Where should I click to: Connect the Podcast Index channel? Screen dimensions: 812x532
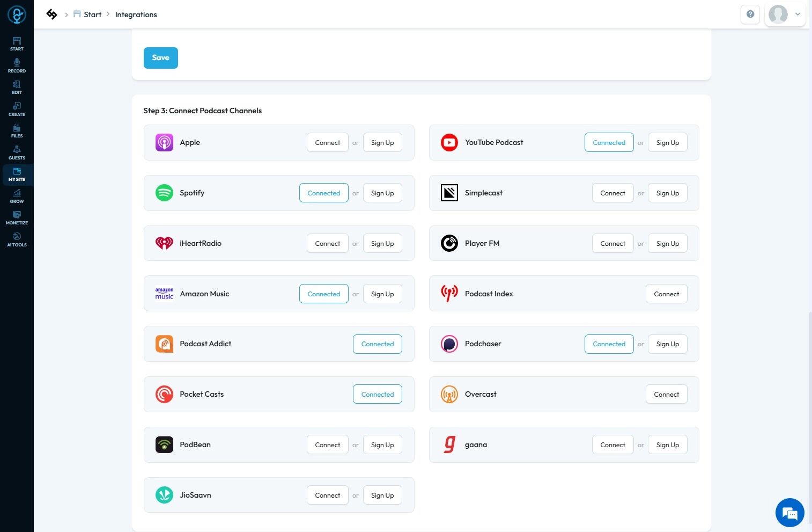click(667, 294)
